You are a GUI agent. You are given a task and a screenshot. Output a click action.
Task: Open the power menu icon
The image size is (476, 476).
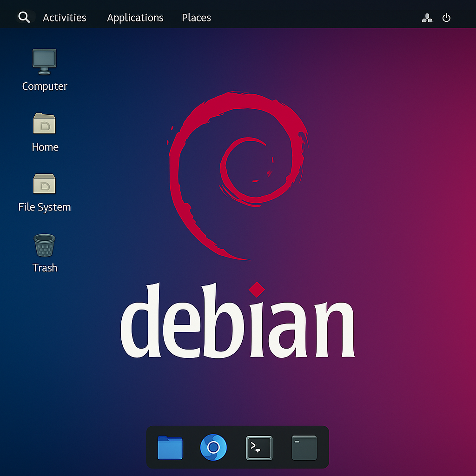pyautogui.click(x=446, y=18)
